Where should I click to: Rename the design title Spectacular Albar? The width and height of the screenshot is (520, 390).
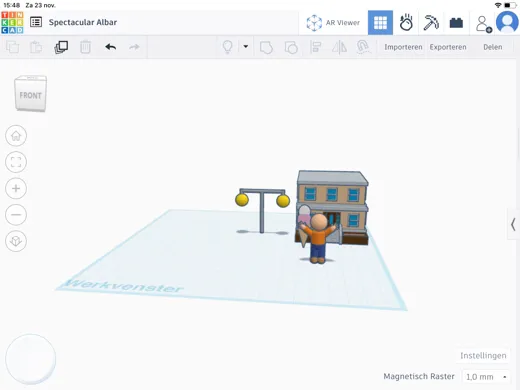[x=83, y=22]
